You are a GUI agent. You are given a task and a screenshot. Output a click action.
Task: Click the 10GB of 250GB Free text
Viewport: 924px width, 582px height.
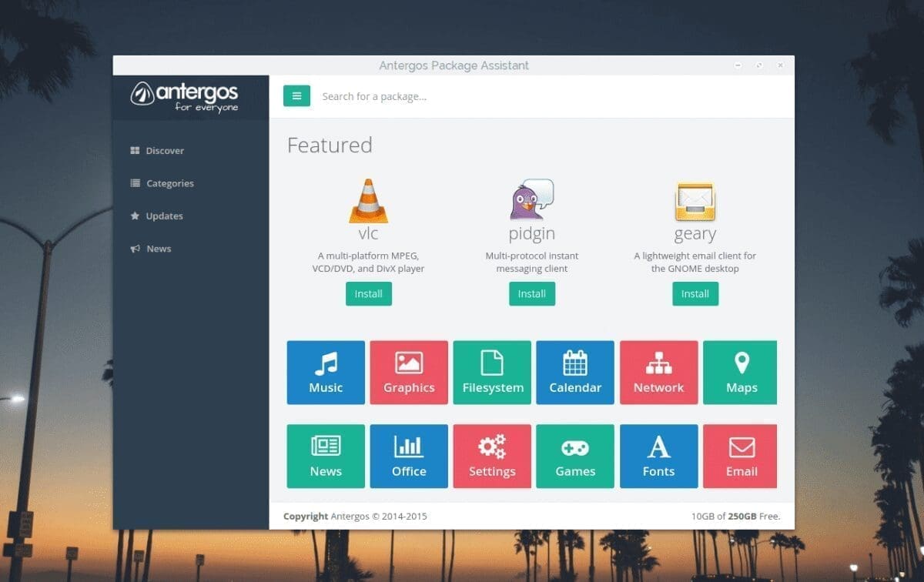tap(735, 517)
